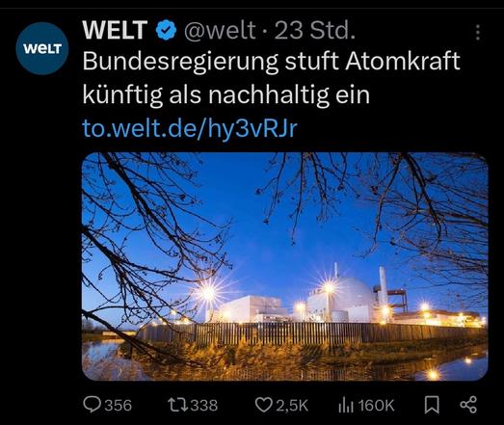Click the 2,5K likes count
The height and width of the screenshot is (425, 504).
pyautogui.click(x=292, y=406)
